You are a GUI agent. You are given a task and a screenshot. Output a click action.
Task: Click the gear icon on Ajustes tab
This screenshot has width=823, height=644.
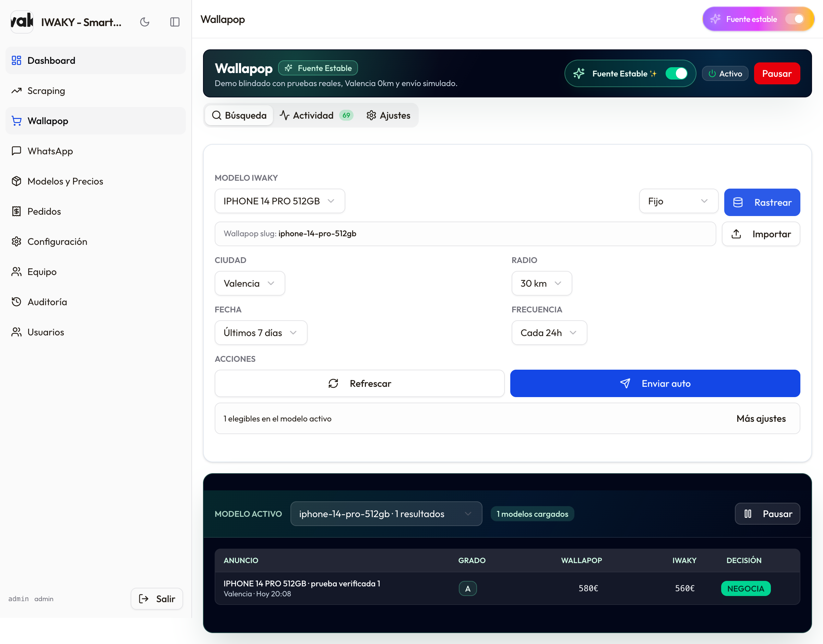coord(371,115)
